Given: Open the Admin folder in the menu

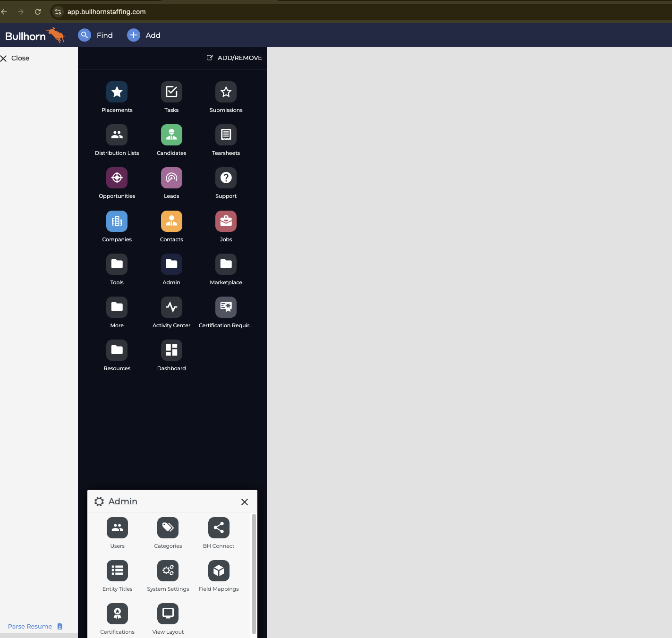Looking at the screenshot, I should coord(171,264).
